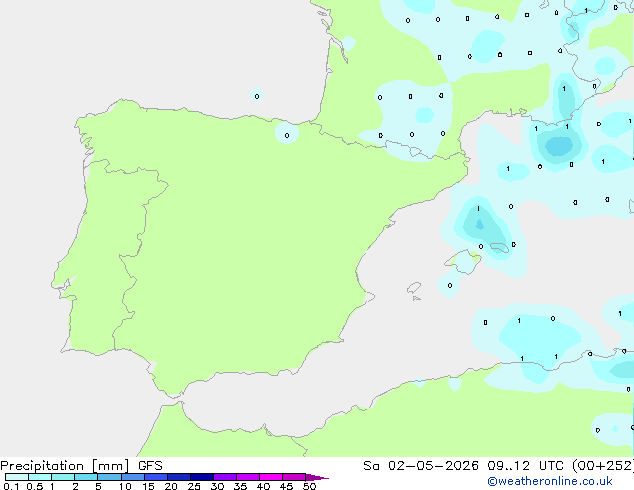The width and height of the screenshot is (634, 490).
Task: Click the 30–35 mm purple legend swatch
Action: (225, 477)
